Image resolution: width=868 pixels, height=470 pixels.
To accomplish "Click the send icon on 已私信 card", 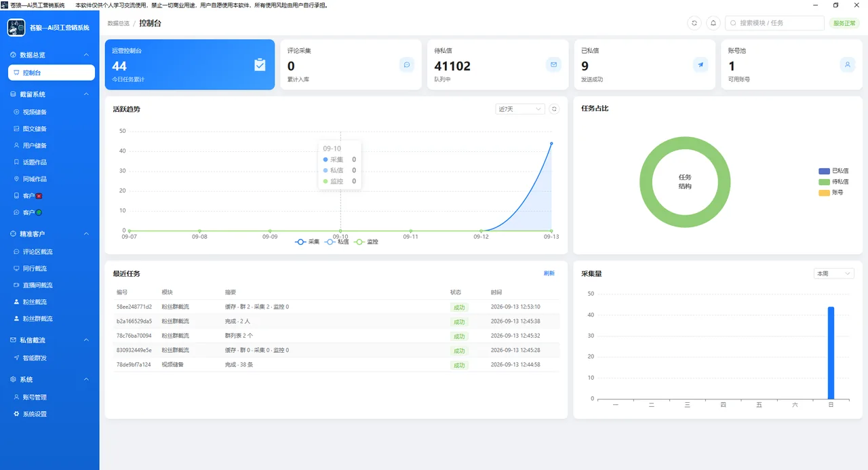I will 701,64.
